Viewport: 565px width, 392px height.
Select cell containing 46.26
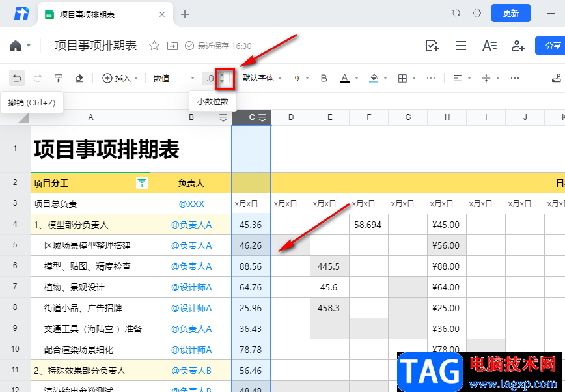(x=251, y=245)
